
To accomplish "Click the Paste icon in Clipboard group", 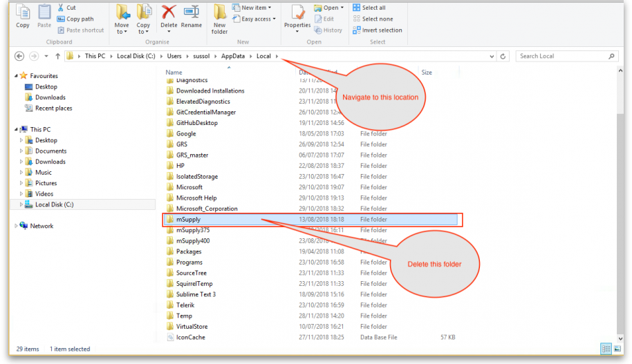I will point(44,17).
